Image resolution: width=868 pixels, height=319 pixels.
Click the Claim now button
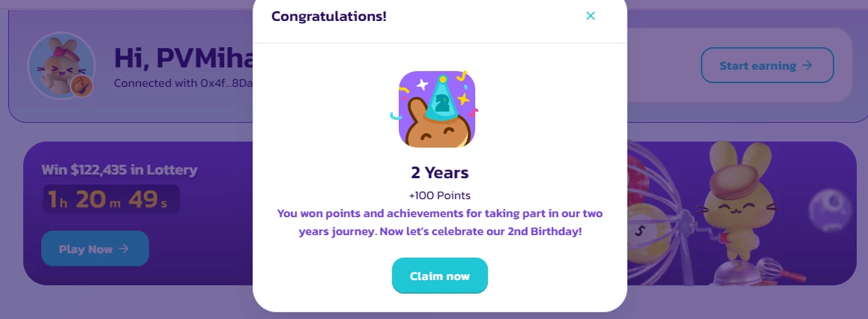point(439,276)
